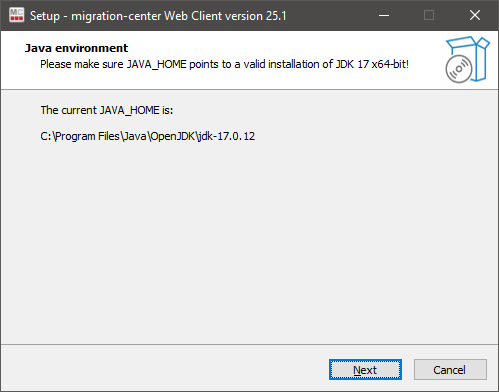Screen dimensions: 499x392
Task: Click the C:\Program Files\Java path text
Action: [x=148, y=136]
